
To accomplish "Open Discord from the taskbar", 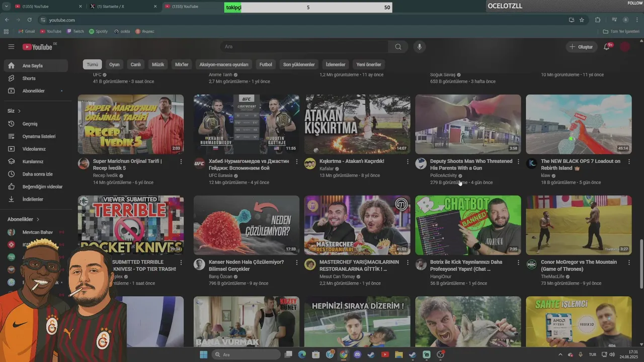I will pos(358,354).
